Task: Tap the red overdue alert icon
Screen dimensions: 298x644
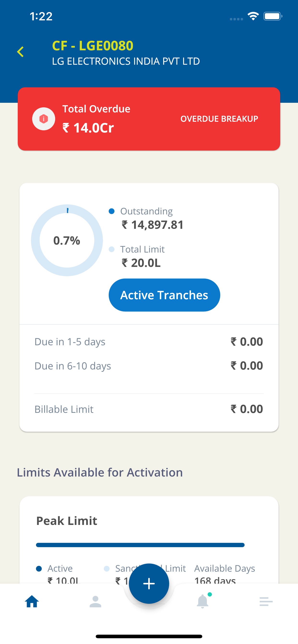Action: pos(44,119)
